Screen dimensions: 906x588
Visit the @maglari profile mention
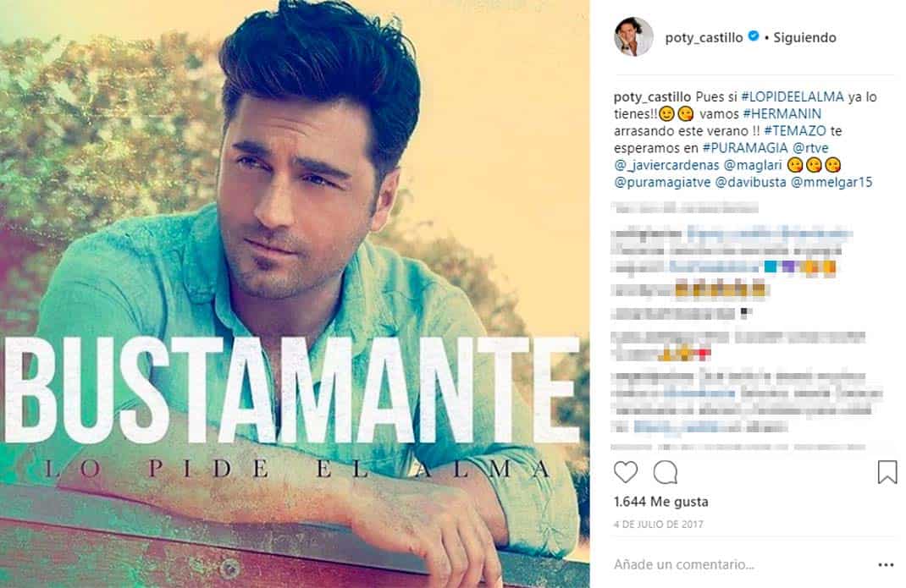(x=752, y=165)
